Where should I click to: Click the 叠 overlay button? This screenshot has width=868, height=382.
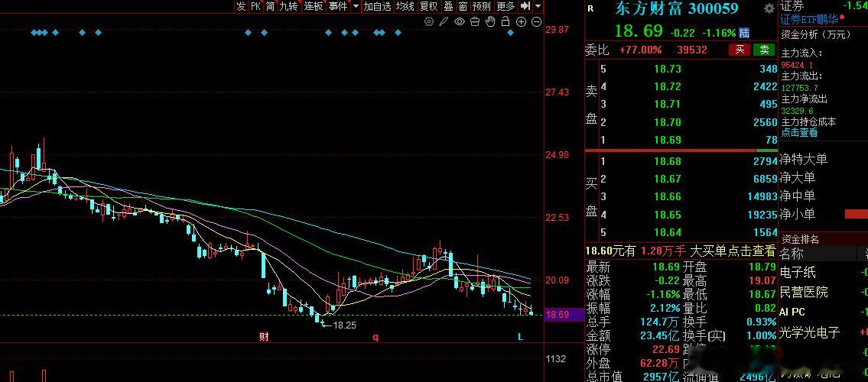(x=448, y=6)
